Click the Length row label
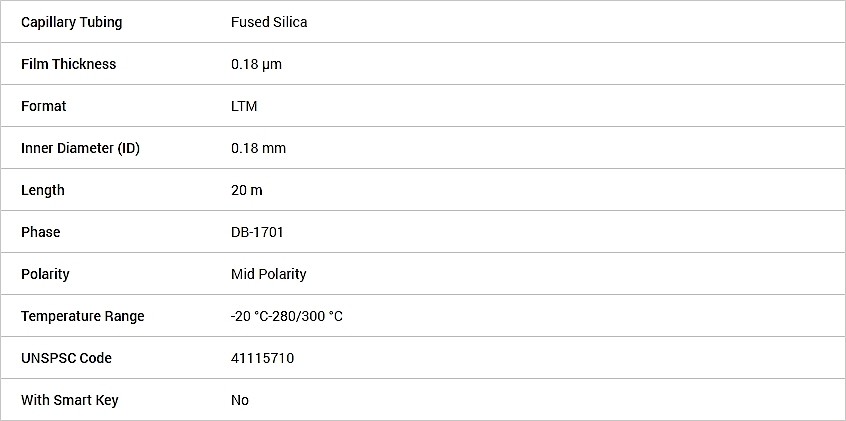Screen dimensions: 846x421 [43, 191]
